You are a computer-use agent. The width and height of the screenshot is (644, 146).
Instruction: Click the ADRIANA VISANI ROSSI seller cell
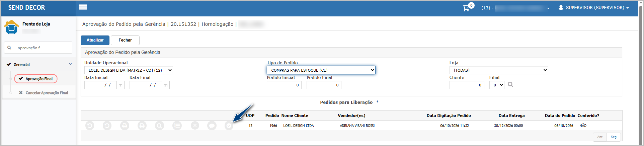357,126
